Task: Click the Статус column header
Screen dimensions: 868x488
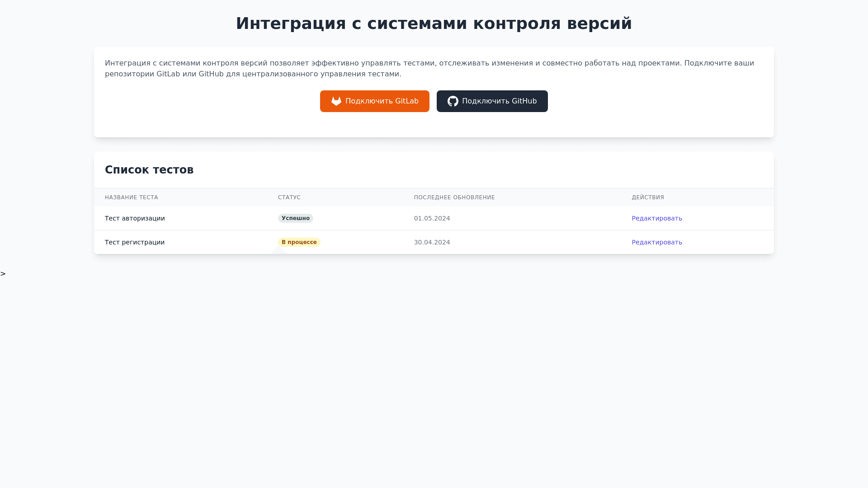Action: [289, 197]
